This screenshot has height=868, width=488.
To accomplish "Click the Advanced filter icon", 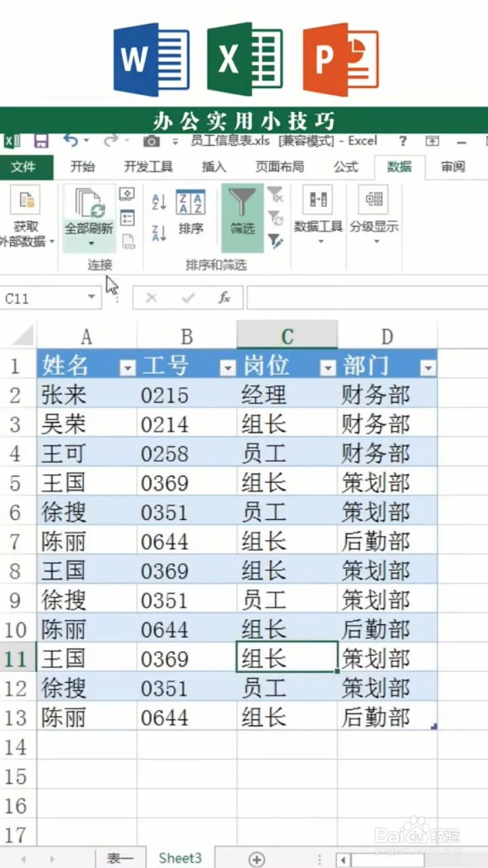I will 275,240.
